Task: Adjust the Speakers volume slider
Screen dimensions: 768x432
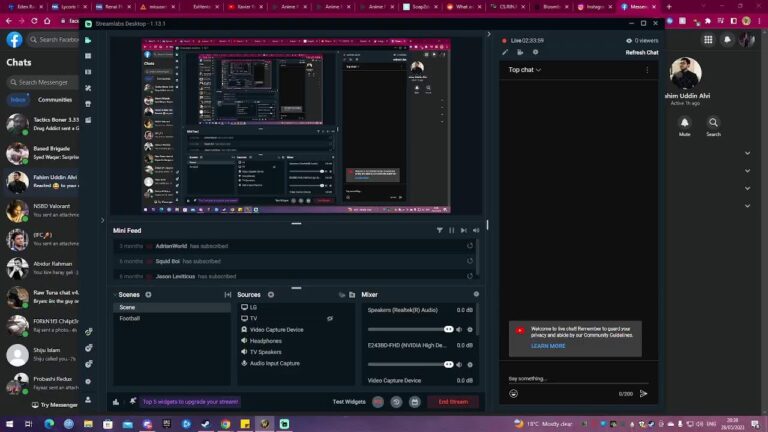Action: (410, 329)
